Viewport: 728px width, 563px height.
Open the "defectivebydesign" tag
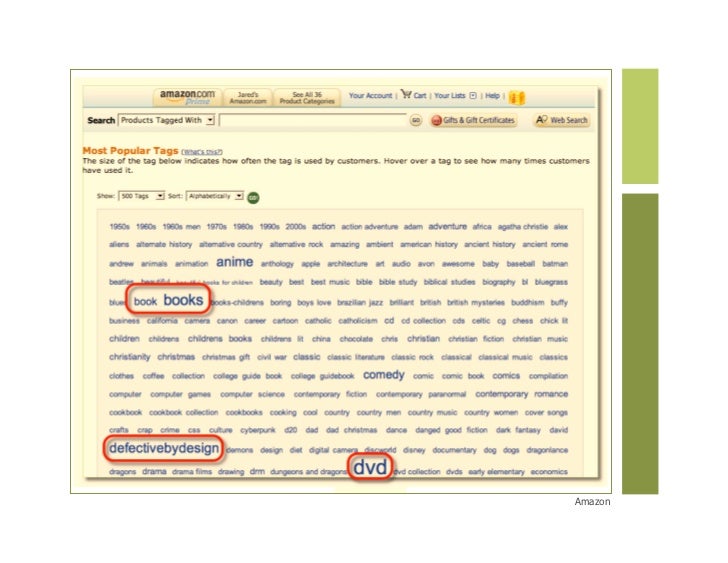[164, 448]
